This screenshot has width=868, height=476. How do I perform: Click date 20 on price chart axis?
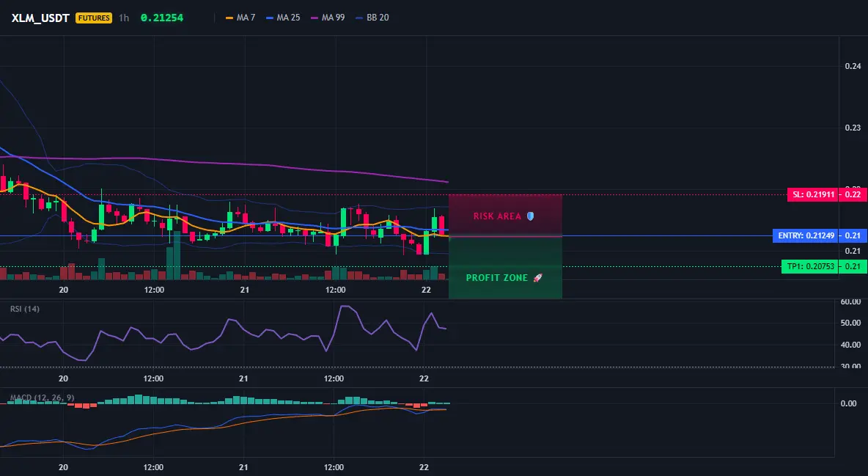click(63, 290)
